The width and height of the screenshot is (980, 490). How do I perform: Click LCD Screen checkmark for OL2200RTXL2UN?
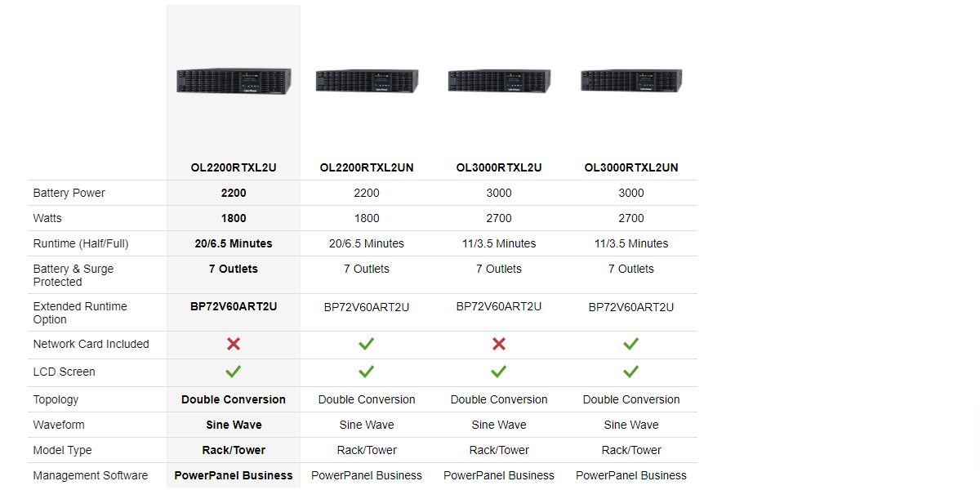pos(367,372)
